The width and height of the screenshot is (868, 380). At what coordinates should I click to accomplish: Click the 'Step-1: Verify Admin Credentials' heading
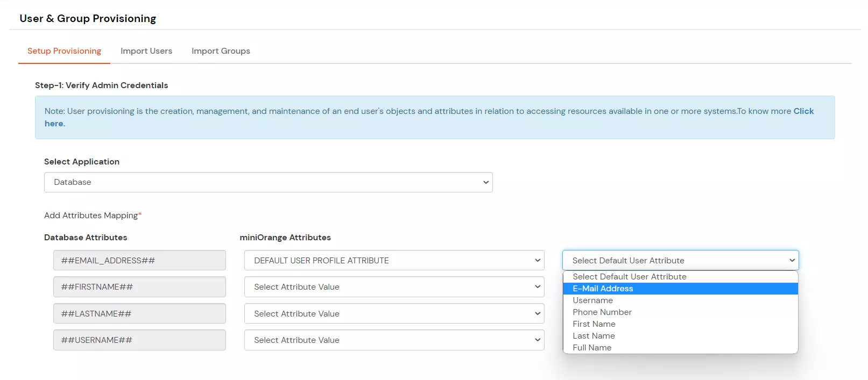[x=102, y=85]
